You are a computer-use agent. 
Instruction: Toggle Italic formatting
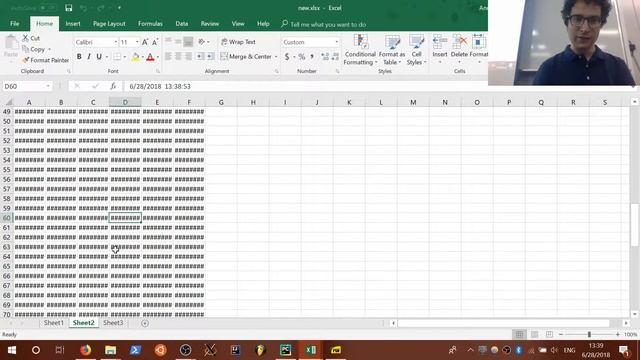click(x=89, y=57)
